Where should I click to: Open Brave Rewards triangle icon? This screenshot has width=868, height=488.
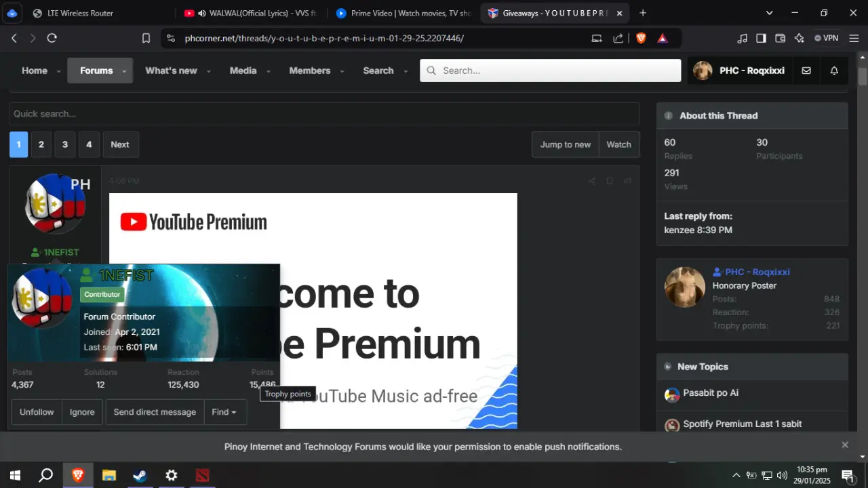coord(663,39)
